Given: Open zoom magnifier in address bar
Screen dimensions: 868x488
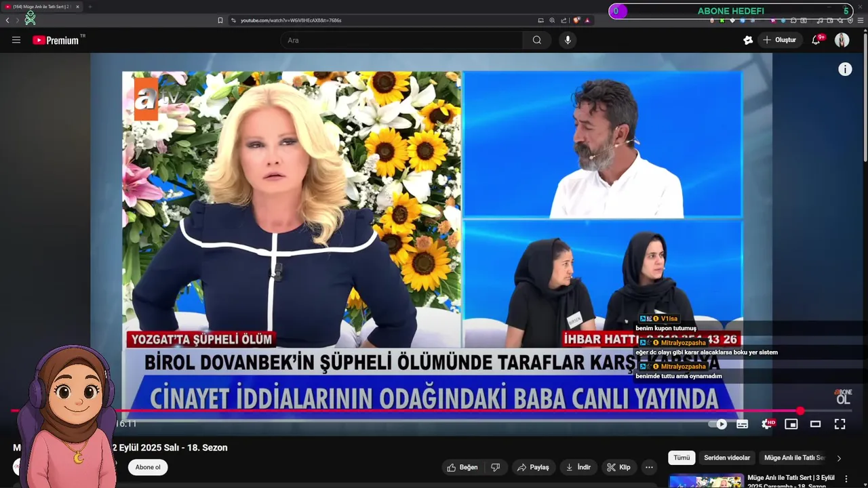Looking at the screenshot, I should pos(552,20).
